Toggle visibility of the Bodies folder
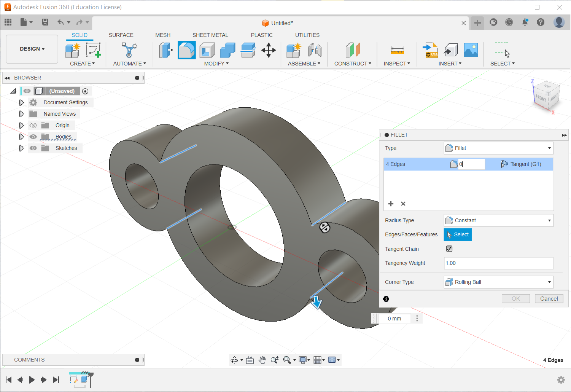The height and width of the screenshot is (392, 571). pyautogui.click(x=33, y=137)
